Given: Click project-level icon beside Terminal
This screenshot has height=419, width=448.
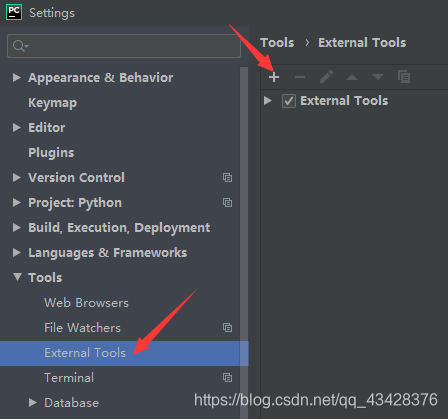Looking at the screenshot, I should point(227,377).
